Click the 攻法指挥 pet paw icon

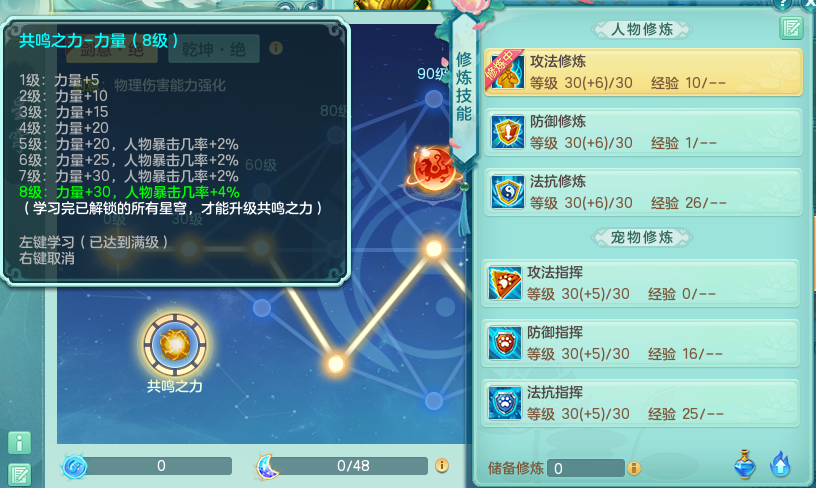pos(504,283)
